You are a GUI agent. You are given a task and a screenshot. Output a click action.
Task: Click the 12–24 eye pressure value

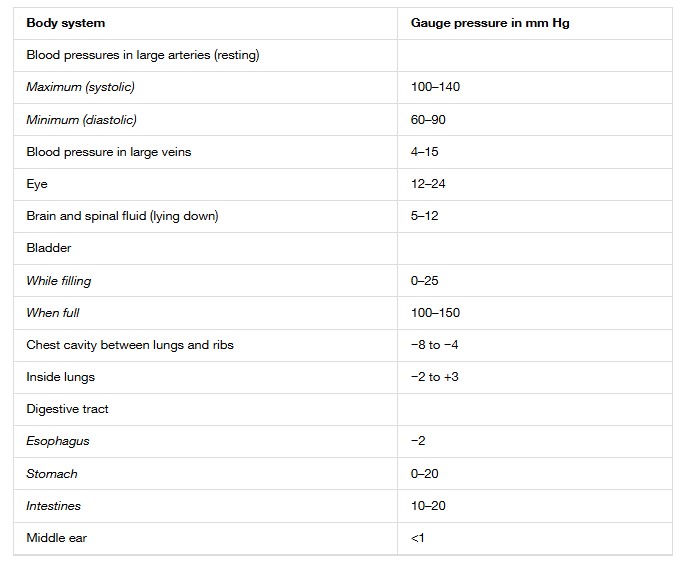tap(428, 184)
